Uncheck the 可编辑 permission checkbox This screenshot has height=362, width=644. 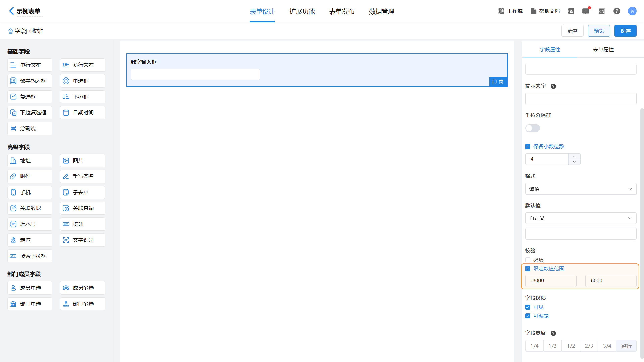point(528,316)
